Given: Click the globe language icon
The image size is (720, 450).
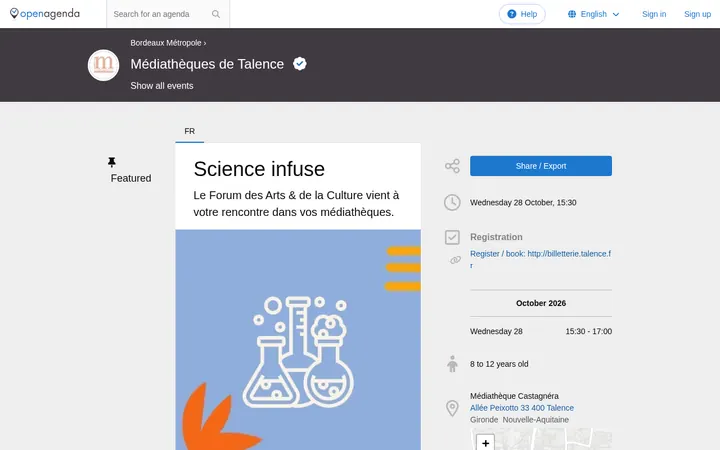Looking at the screenshot, I should click(572, 14).
